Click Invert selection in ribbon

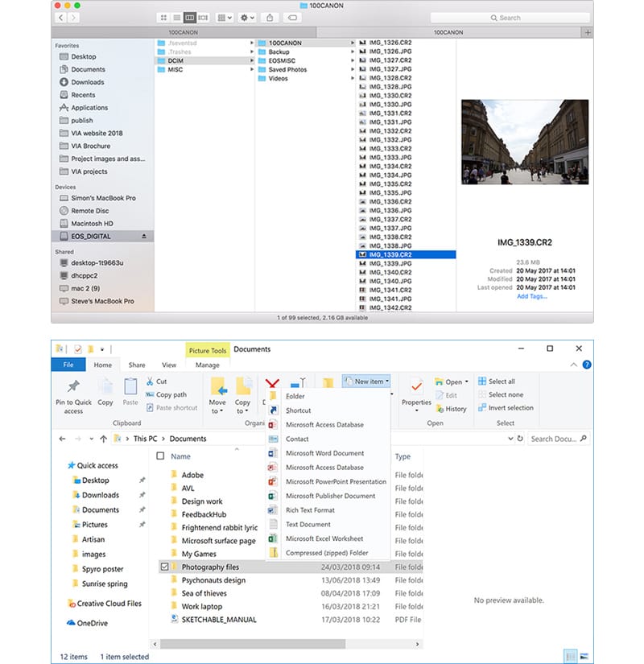(x=506, y=408)
